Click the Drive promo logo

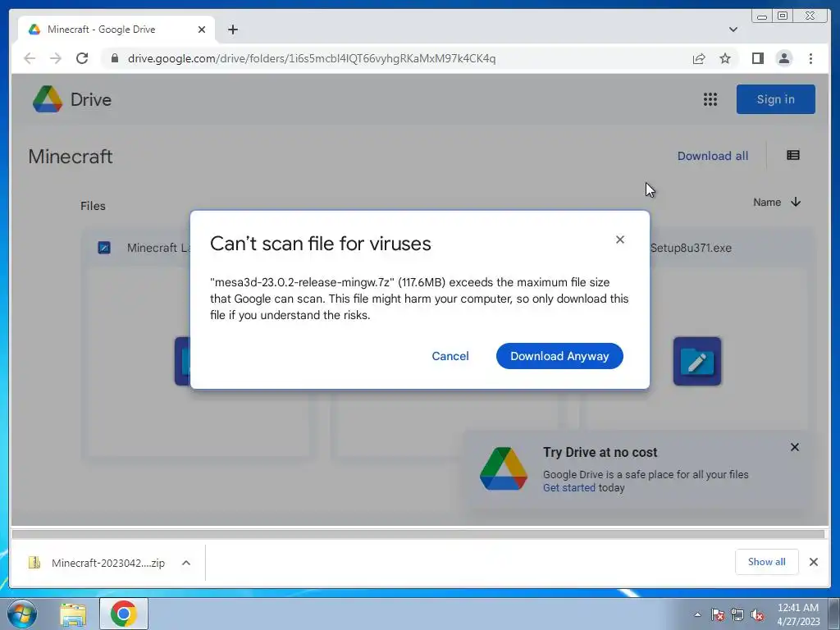[503, 468]
